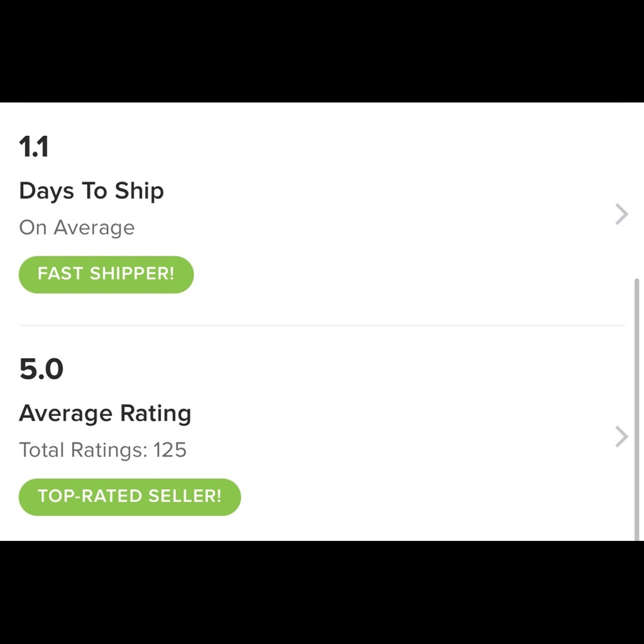Tap blank area right of the 1.1 value
The width and height of the screenshot is (644, 644).
pyautogui.click(x=322, y=147)
